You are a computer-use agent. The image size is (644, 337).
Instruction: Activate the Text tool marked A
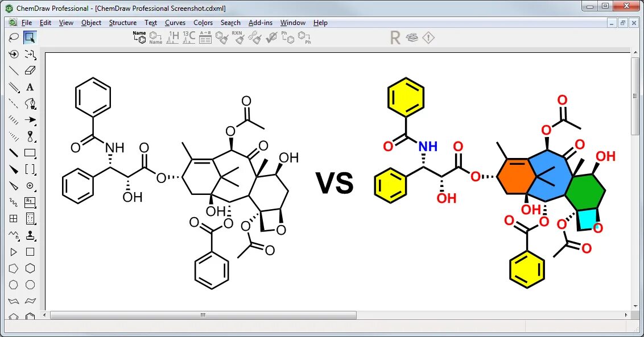pyautogui.click(x=30, y=87)
